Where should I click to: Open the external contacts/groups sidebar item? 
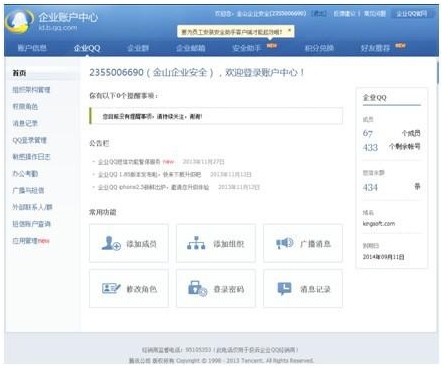32,207
